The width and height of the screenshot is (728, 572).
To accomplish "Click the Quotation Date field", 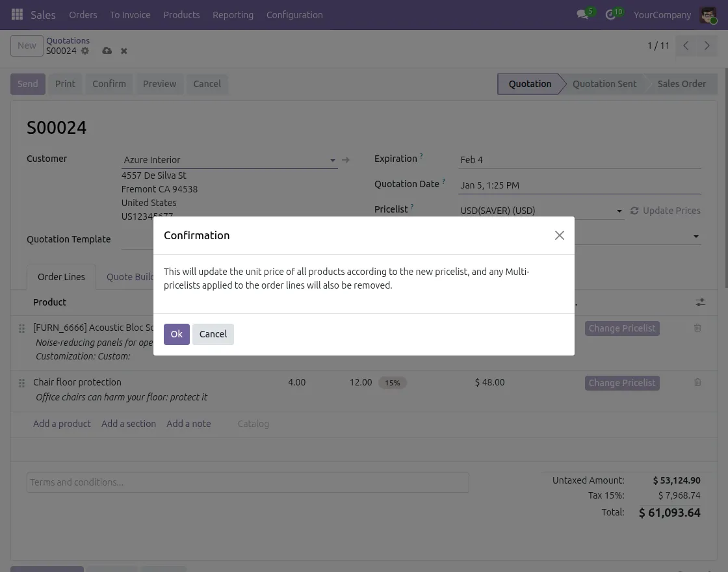I will coord(579,185).
